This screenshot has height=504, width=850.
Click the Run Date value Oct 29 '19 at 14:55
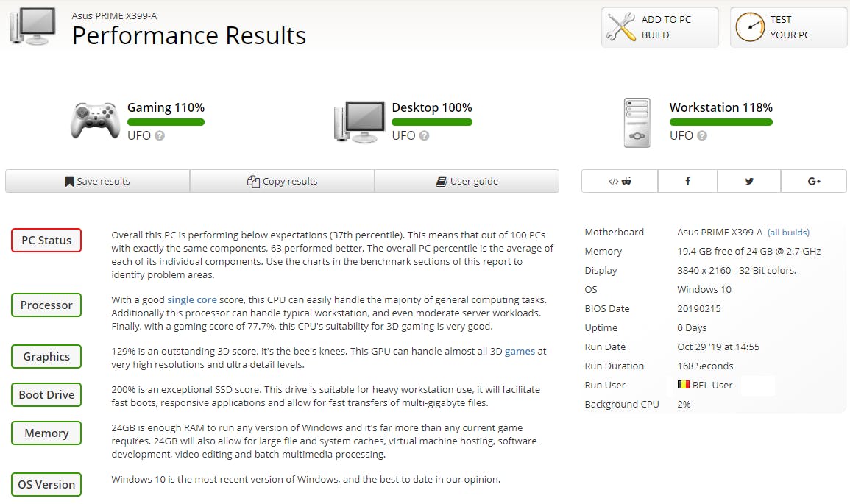pos(718,347)
